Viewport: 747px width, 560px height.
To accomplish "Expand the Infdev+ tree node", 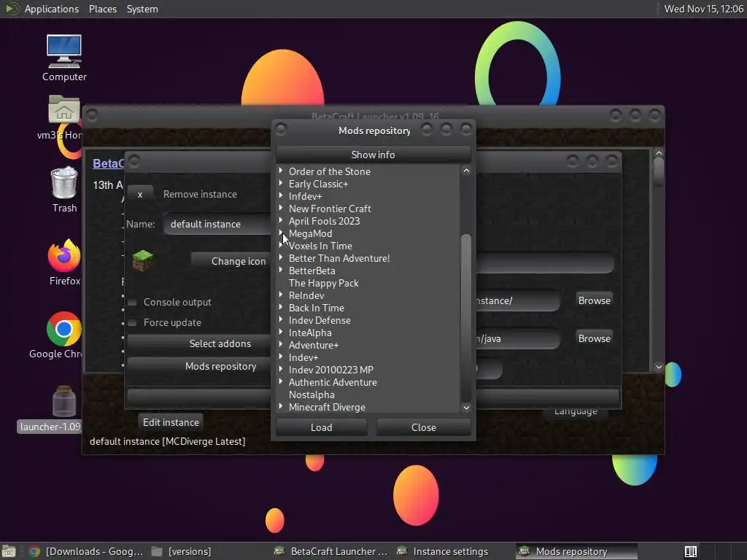I will pyautogui.click(x=281, y=195).
